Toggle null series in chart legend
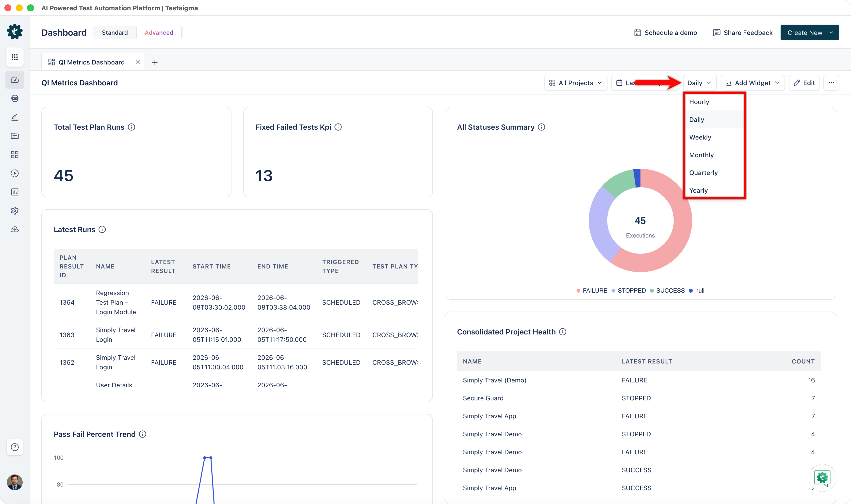The image size is (851, 504). tap(697, 291)
